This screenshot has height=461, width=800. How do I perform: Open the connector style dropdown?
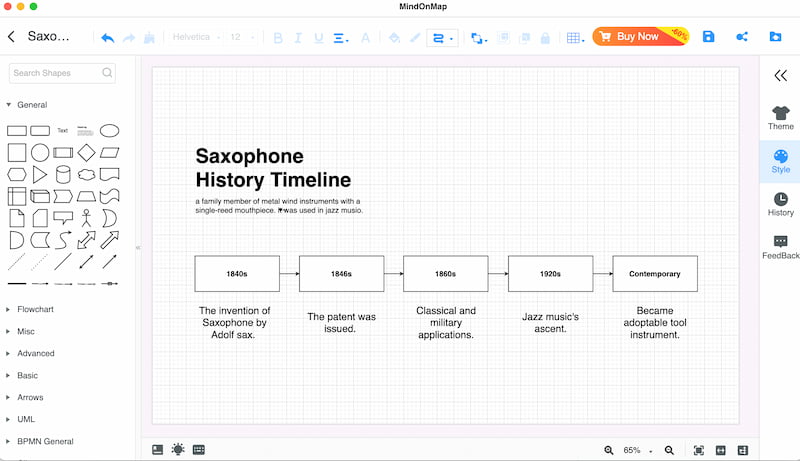click(x=442, y=38)
